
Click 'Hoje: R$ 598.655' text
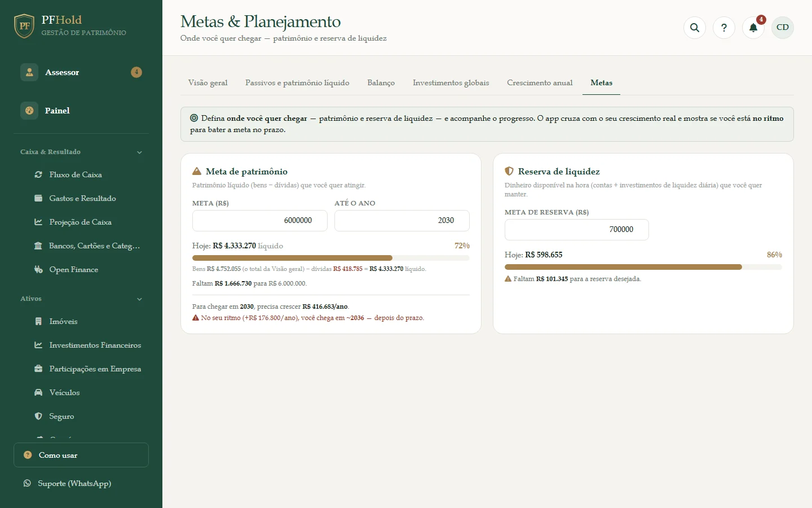[x=533, y=255]
